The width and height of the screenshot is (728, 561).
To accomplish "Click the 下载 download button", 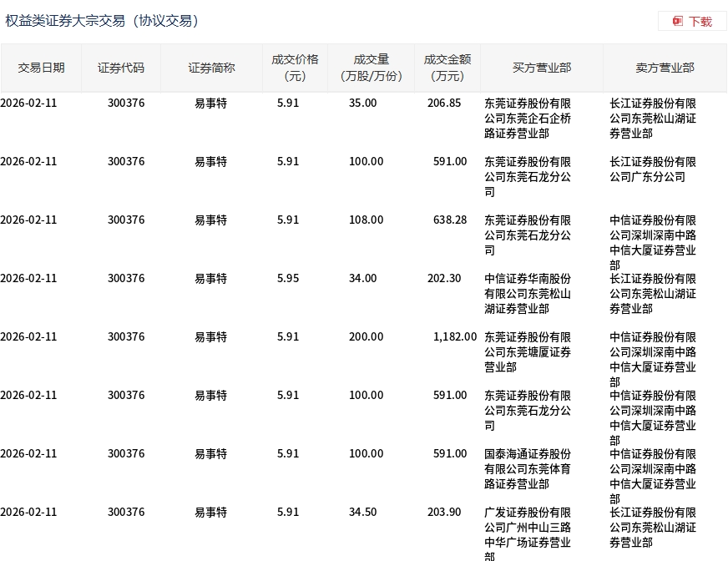I will (x=692, y=22).
